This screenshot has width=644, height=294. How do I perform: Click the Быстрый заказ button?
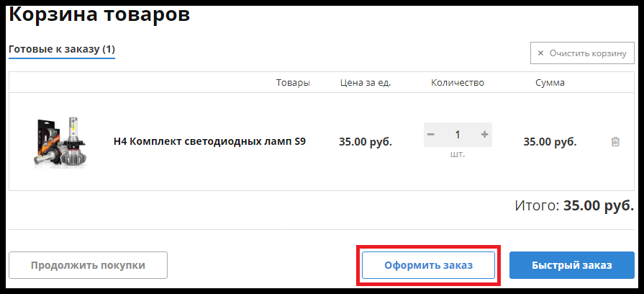571,265
